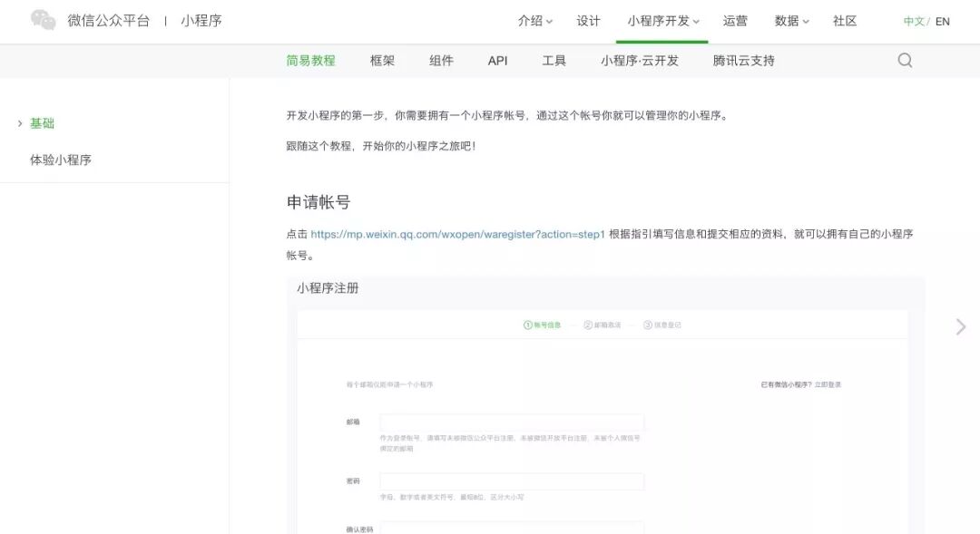Open the mp.weixin.qq.com waregister link

click(458, 234)
